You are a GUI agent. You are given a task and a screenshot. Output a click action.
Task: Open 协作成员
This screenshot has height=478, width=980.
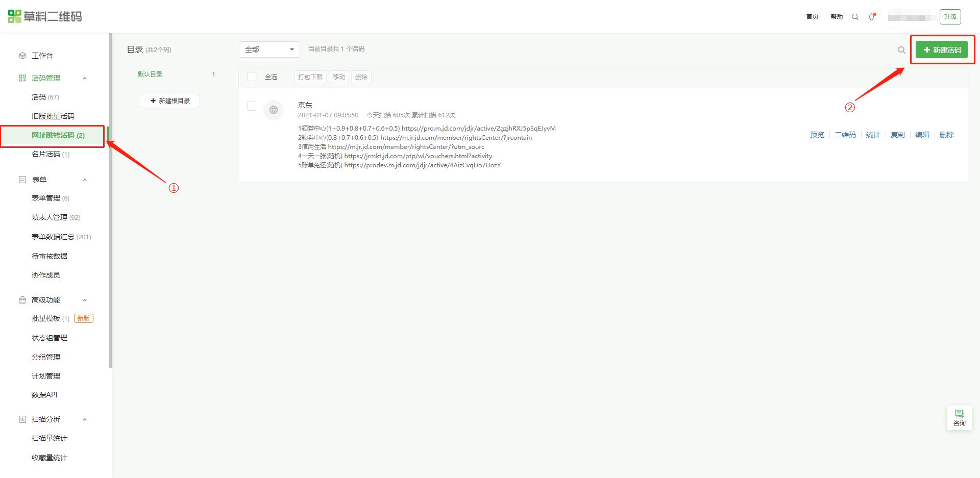[46, 275]
